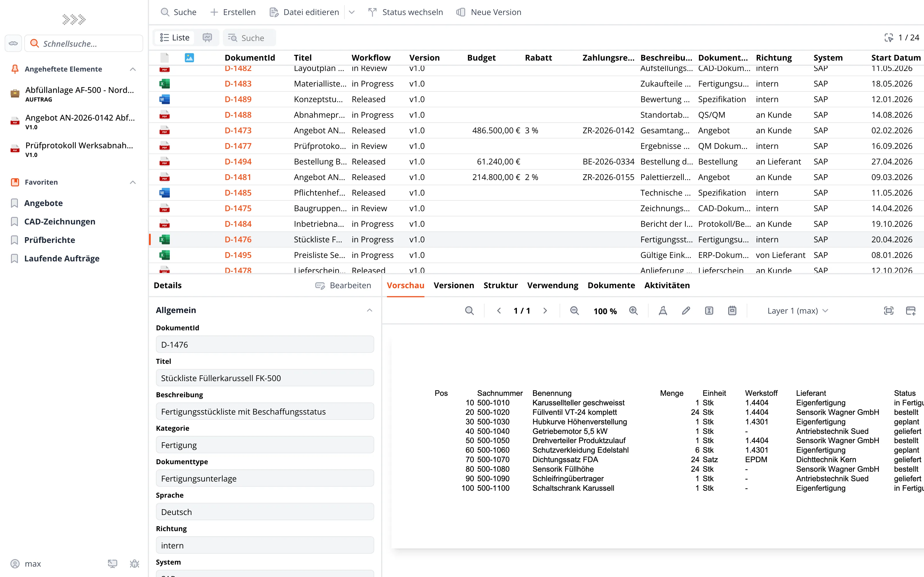Zoom in the preview with magnifier plus

click(634, 311)
